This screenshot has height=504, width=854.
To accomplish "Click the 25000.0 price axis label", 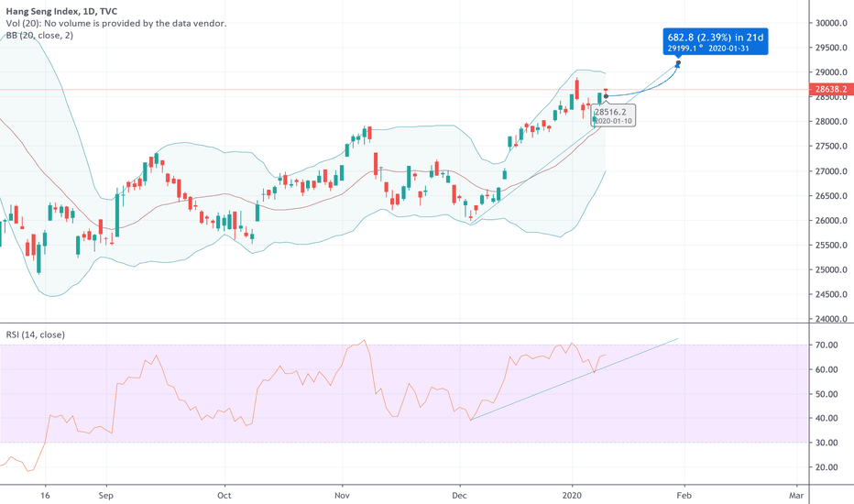I will [x=831, y=269].
